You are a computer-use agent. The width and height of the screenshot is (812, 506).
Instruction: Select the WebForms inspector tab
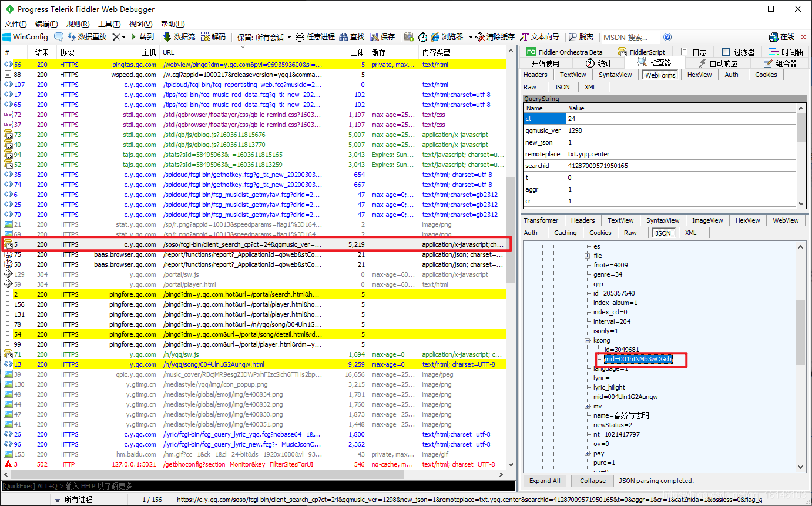click(x=660, y=75)
